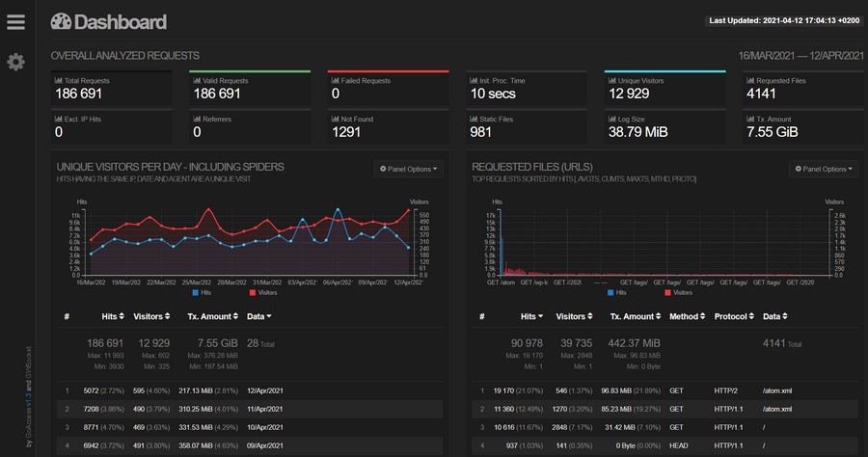Click the HEAD method cell
Image resolution: width=868 pixels, height=457 pixels.
pyautogui.click(x=679, y=445)
